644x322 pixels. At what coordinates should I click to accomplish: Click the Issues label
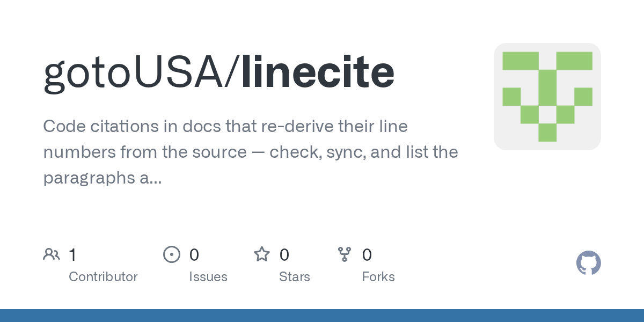[x=208, y=277]
